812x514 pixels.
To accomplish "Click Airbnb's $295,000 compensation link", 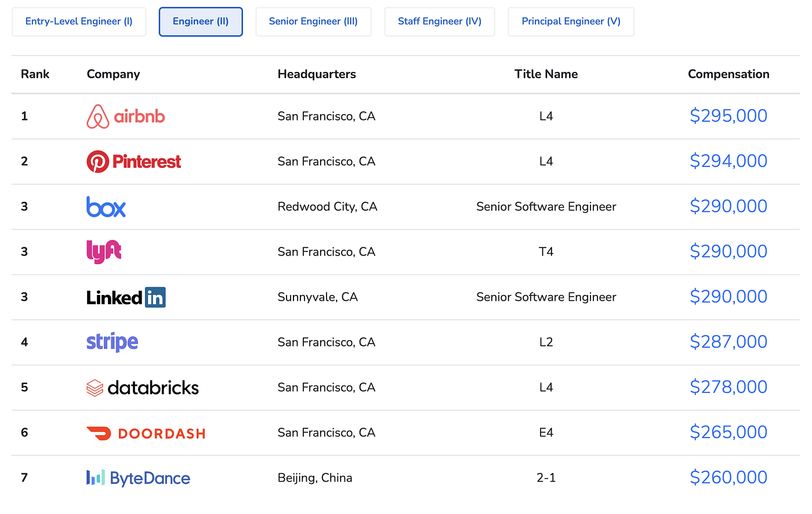I will tap(728, 116).
